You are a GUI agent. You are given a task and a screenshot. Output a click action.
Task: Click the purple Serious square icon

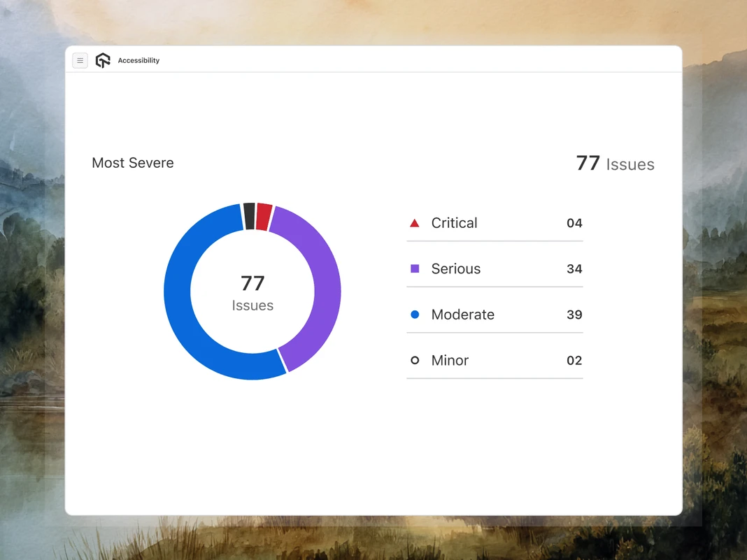[x=415, y=268]
